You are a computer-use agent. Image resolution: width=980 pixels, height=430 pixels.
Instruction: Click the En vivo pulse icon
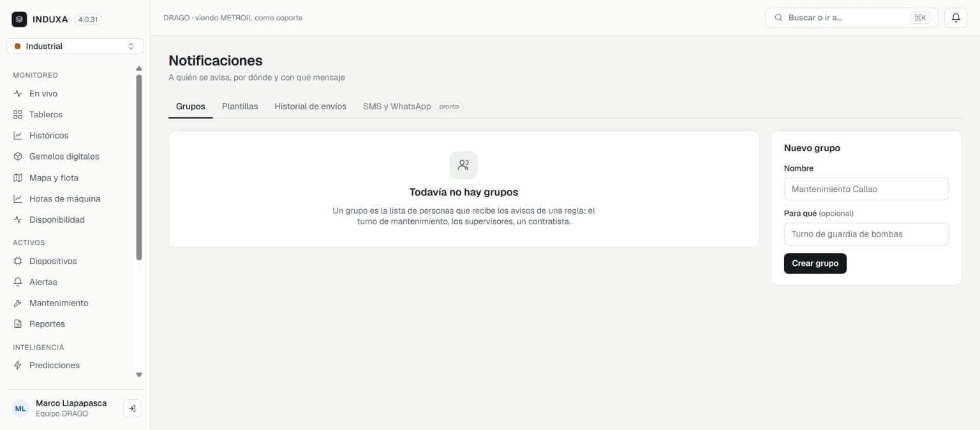[x=18, y=94]
